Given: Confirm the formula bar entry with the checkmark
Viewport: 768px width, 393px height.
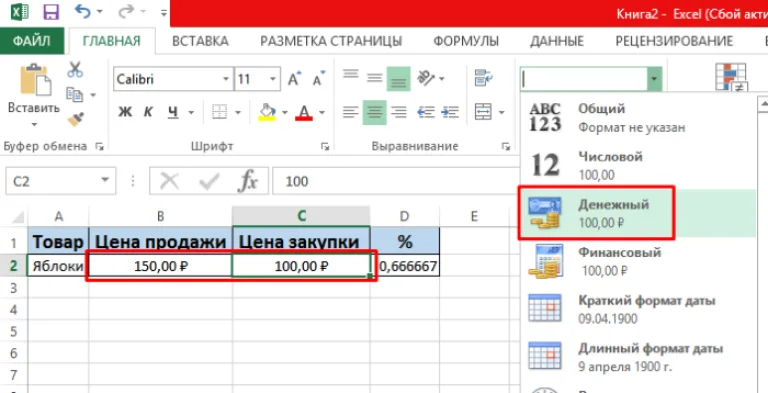Looking at the screenshot, I should [209, 181].
